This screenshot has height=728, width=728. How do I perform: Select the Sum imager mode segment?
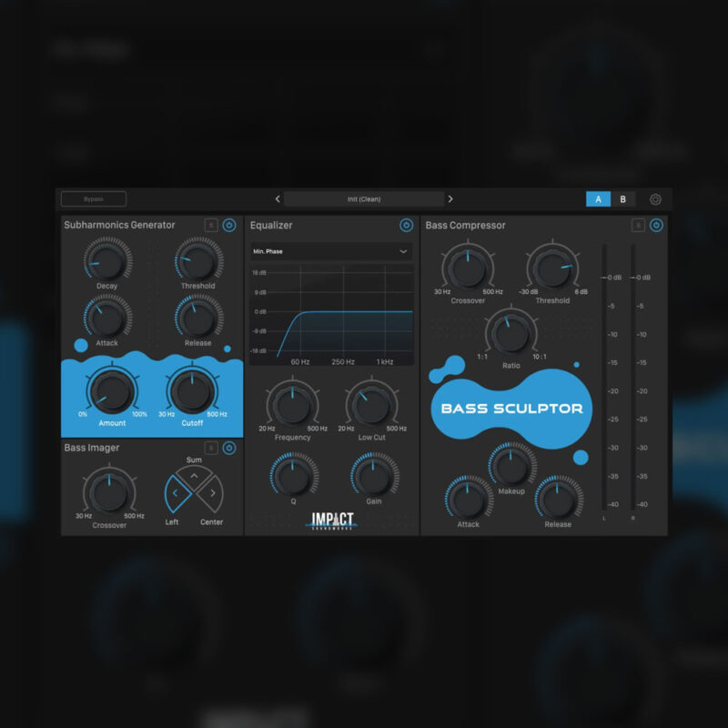point(194,478)
